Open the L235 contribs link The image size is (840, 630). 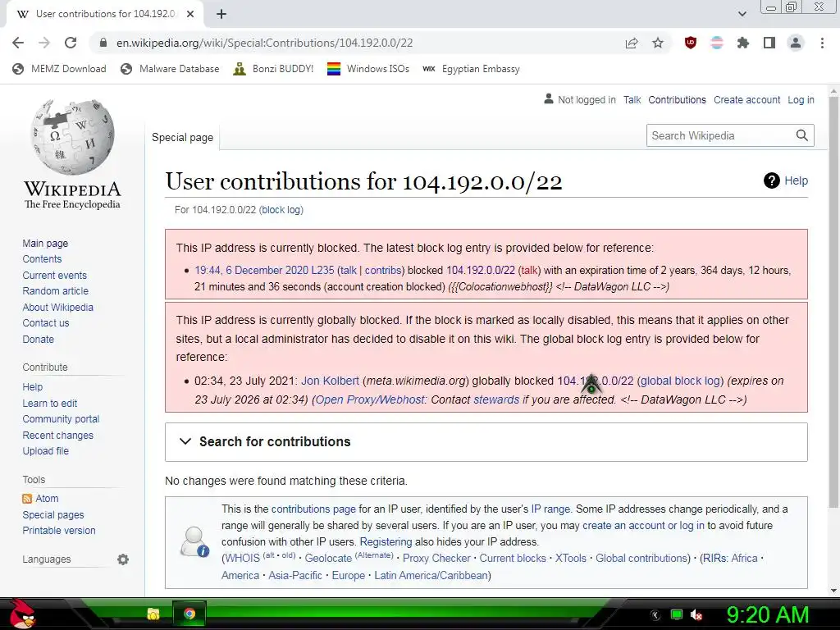click(383, 271)
